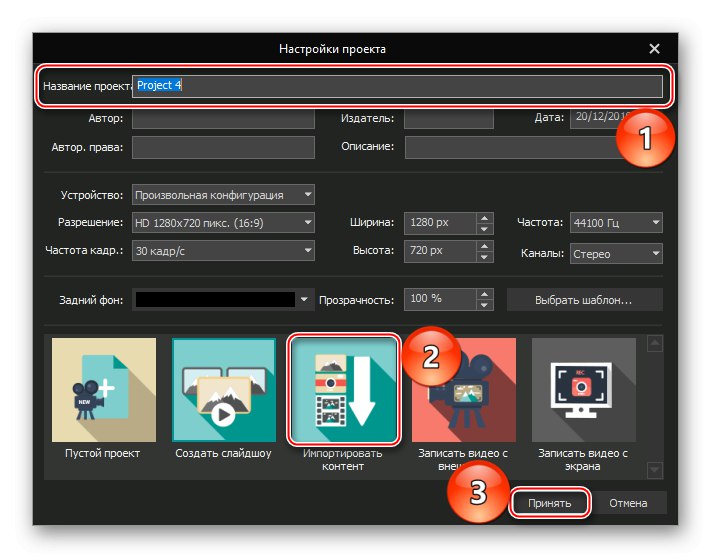Decrease the Ширина value with down arrow

(484, 228)
